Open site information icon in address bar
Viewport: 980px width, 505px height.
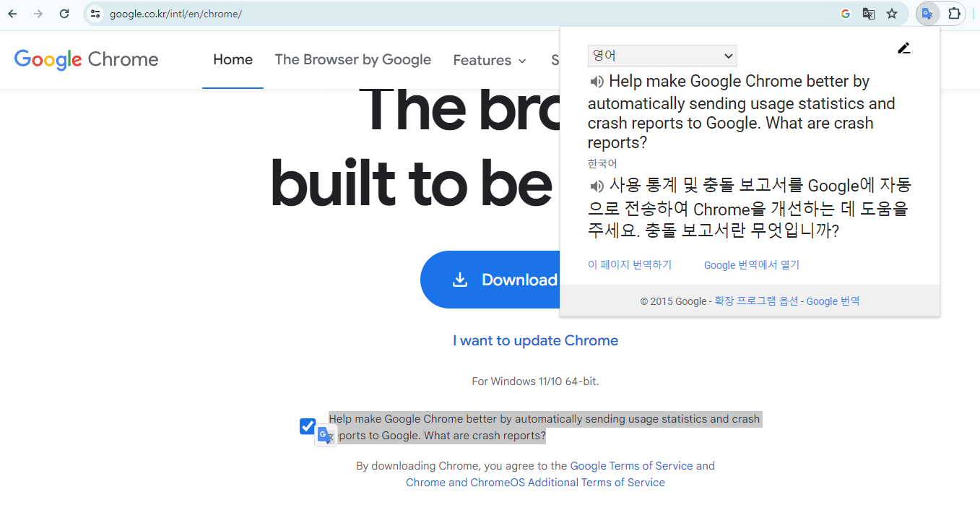95,14
